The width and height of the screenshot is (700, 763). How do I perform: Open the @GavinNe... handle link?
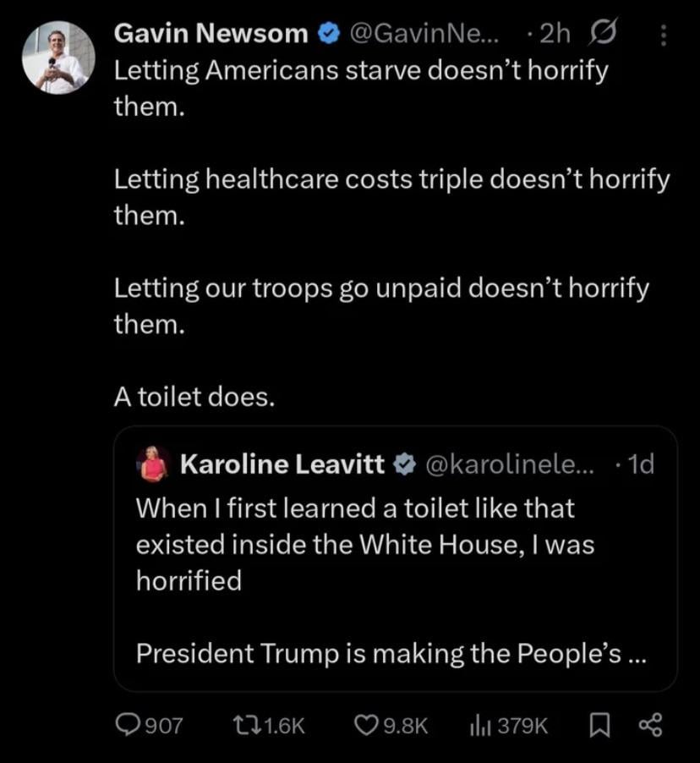[424, 34]
